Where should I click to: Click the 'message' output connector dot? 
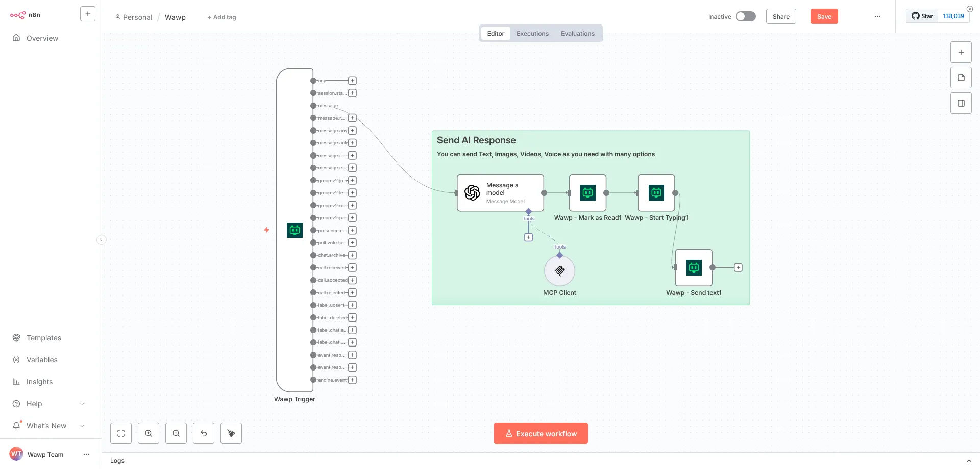tap(313, 106)
